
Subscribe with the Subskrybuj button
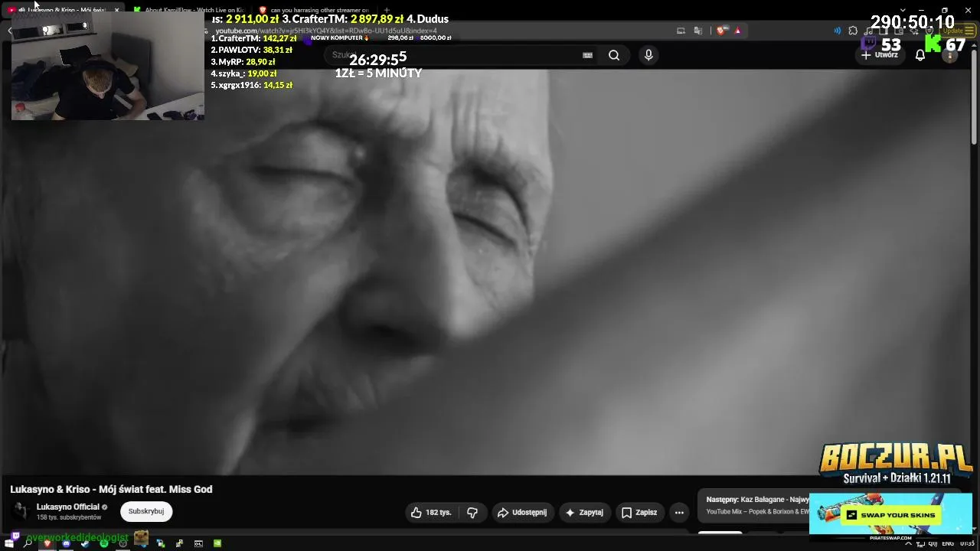tap(146, 511)
